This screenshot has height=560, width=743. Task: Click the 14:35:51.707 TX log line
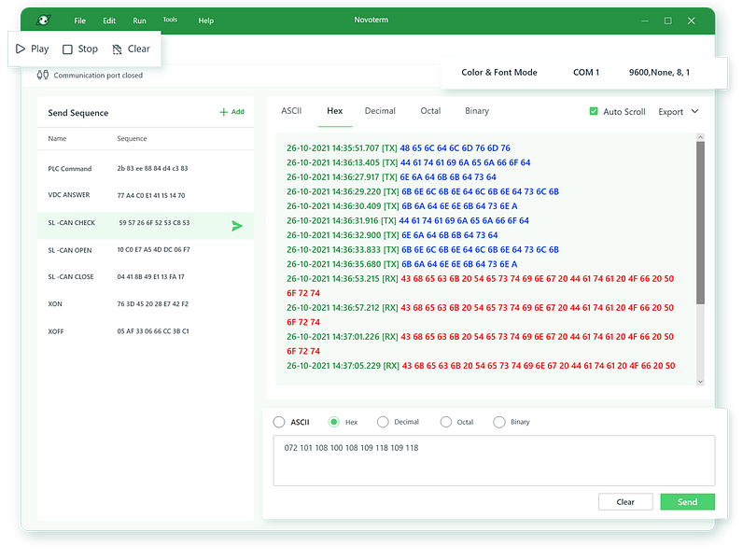[399, 148]
